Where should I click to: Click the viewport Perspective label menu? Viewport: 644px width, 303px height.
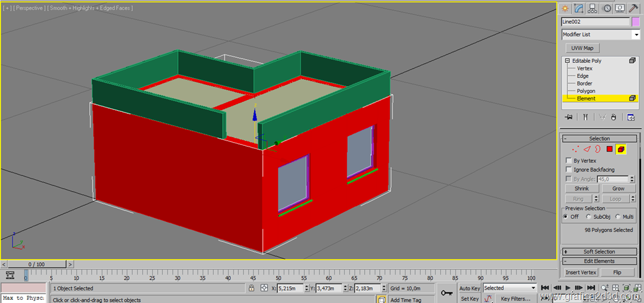pos(29,8)
